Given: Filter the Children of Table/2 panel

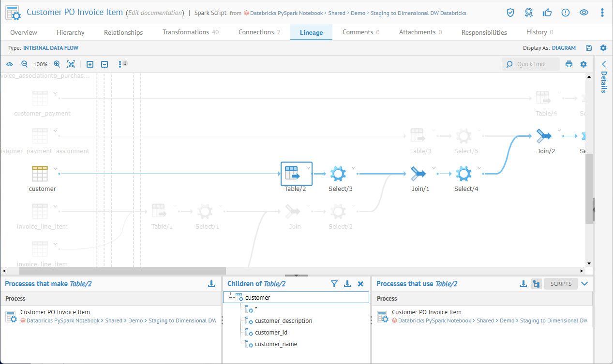Looking at the screenshot, I should [334, 284].
